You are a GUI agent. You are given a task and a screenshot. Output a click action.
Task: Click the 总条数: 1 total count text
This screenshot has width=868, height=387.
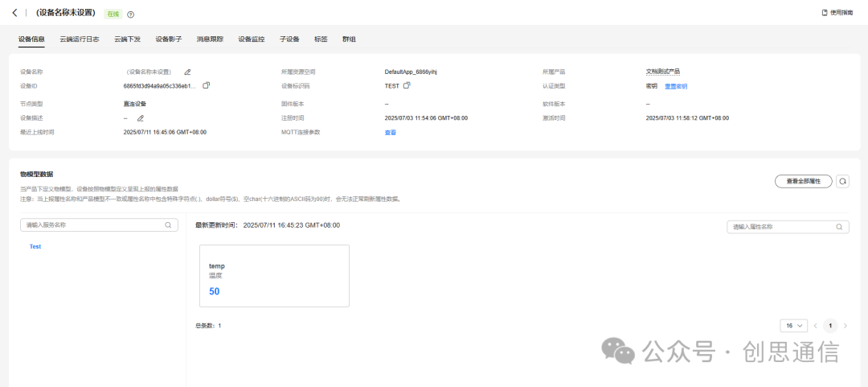208,326
